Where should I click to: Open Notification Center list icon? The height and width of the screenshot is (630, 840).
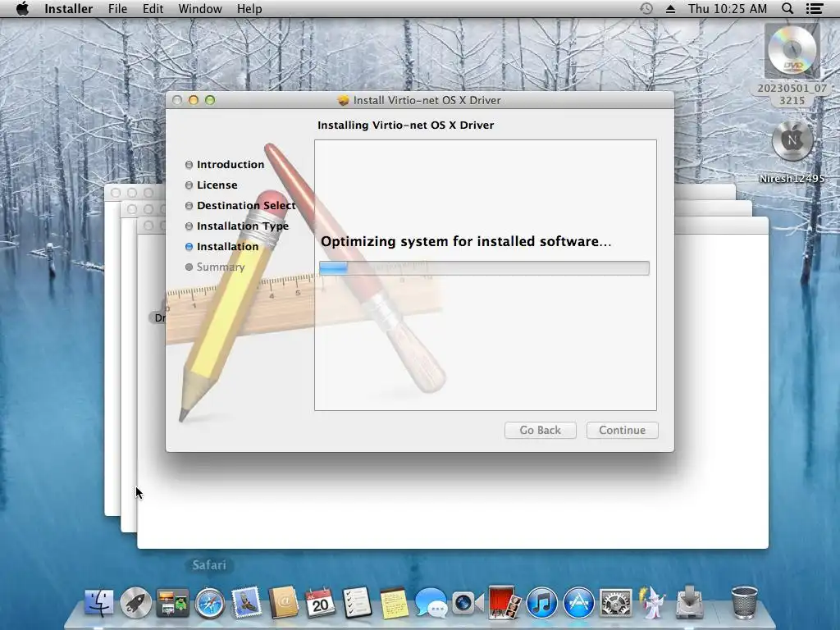click(x=815, y=8)
